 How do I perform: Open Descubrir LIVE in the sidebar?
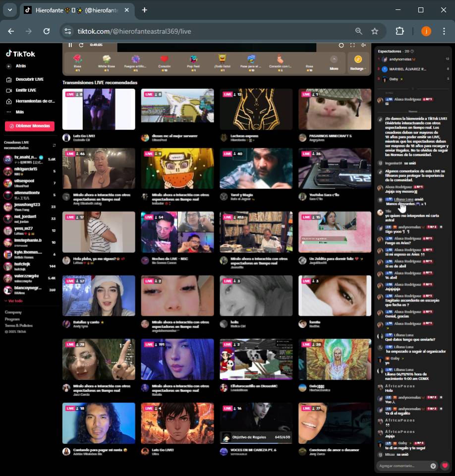[29, 79]
